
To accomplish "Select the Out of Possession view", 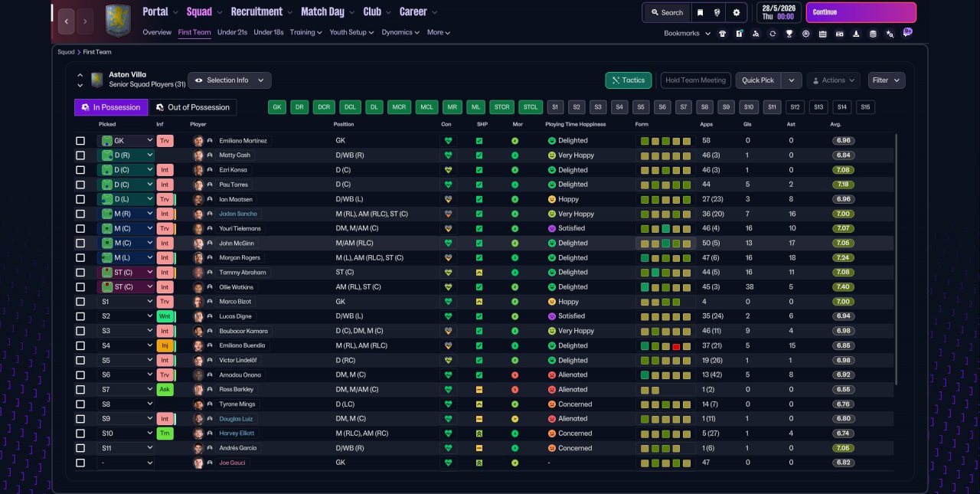I will (192, 107).
